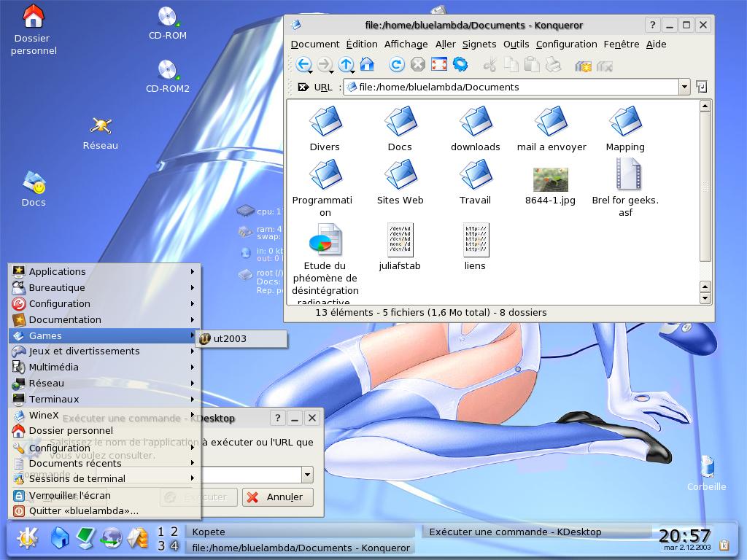Switch to Kopete taskbar button

tap(300, 532)
